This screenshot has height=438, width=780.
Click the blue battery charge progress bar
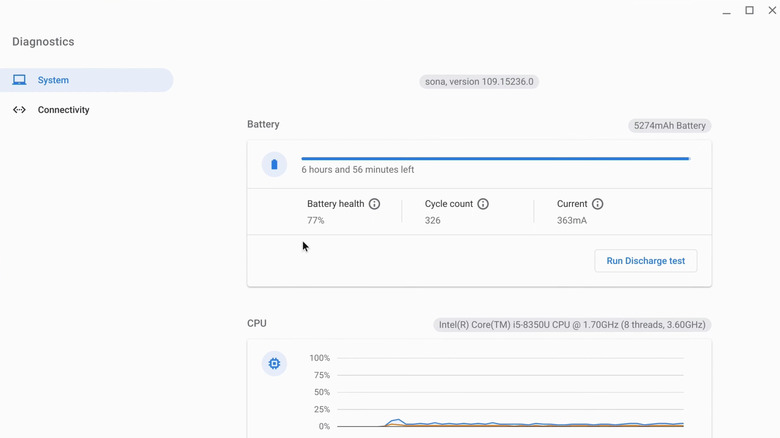coord(495,158)
